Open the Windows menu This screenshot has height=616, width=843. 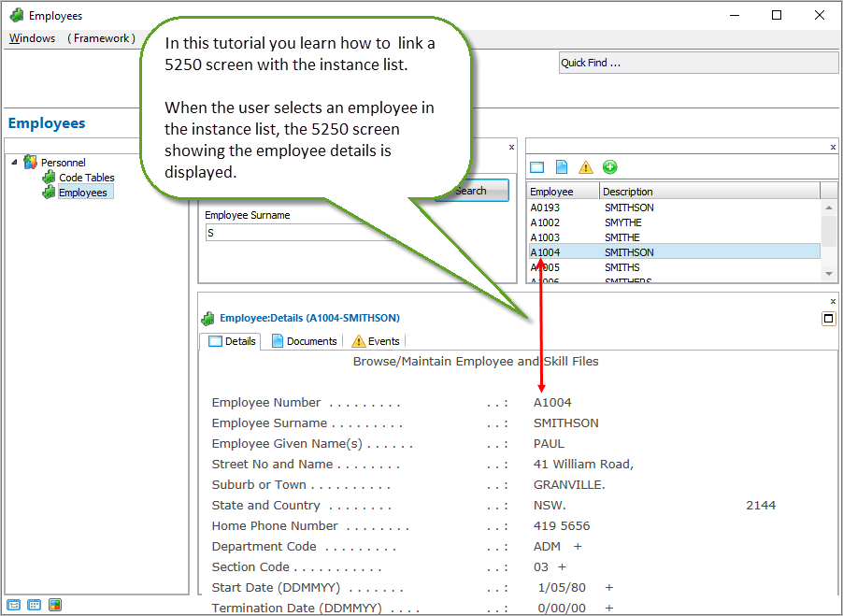click(x=33, y=38)
